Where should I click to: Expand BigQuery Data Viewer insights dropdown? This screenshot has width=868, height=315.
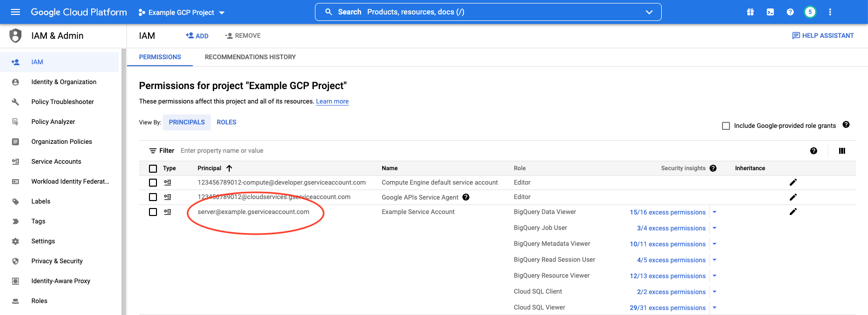[715, 212]
